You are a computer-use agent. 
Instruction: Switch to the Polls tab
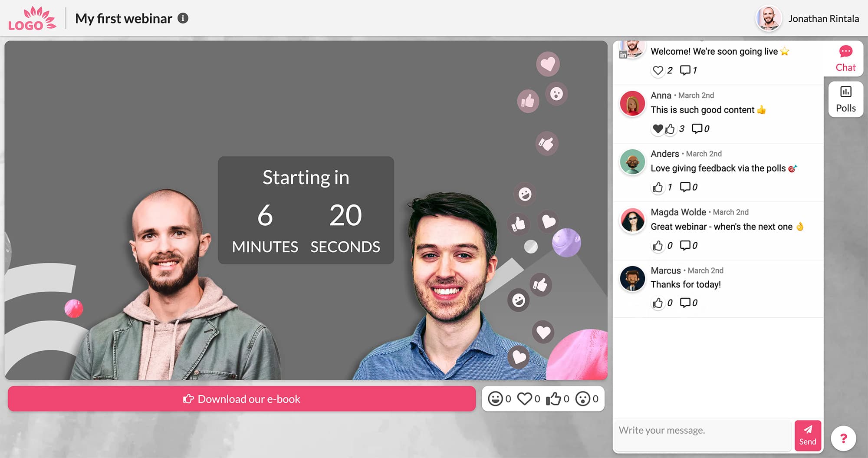coord(845,99)
